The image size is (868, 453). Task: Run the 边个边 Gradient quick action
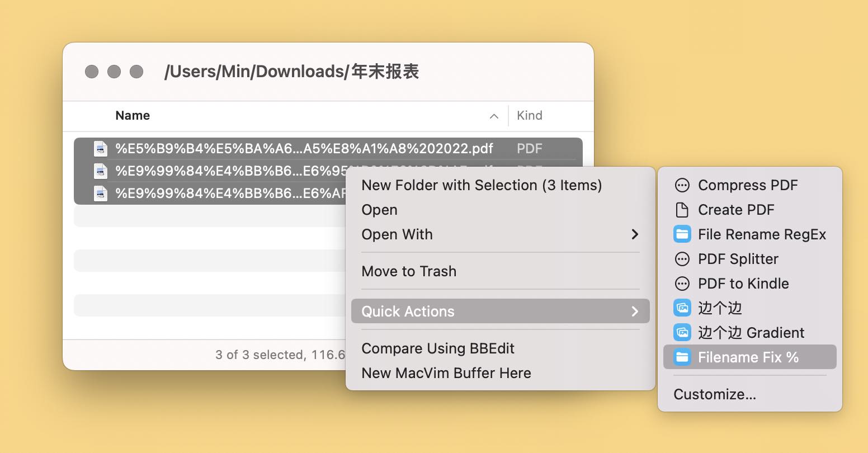pyautogui.click(x=749, y=333)
